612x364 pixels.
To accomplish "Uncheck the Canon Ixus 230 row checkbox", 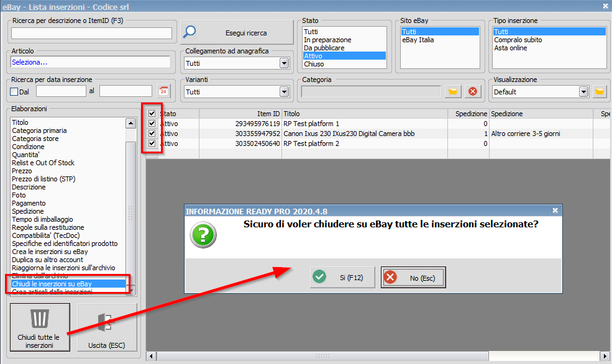I will tap(152, 134).
